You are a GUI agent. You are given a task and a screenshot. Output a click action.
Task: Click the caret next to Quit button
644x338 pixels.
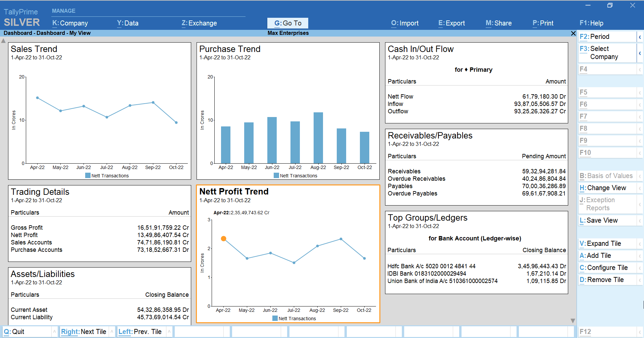[54, 332]
